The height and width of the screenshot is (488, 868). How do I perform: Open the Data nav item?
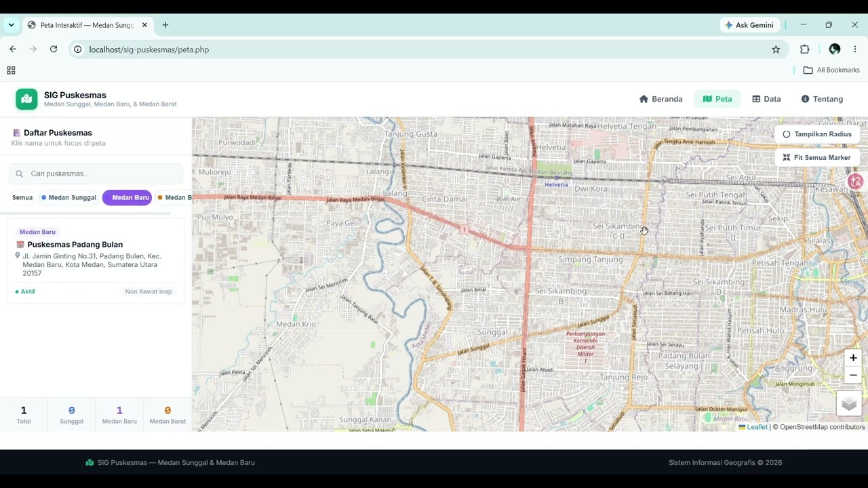[766, 99]
